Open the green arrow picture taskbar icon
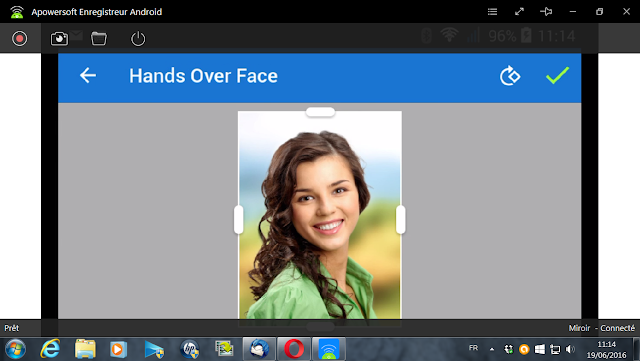 point(224,348)
